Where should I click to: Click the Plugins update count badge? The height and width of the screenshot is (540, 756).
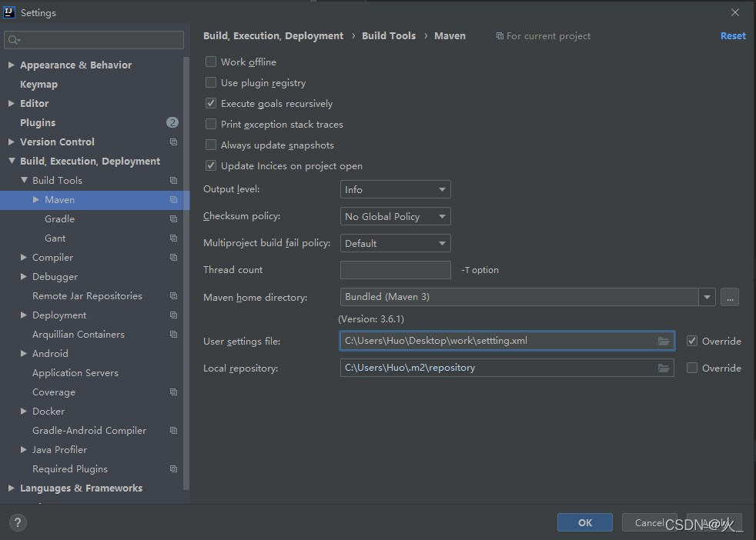point(172,123)
